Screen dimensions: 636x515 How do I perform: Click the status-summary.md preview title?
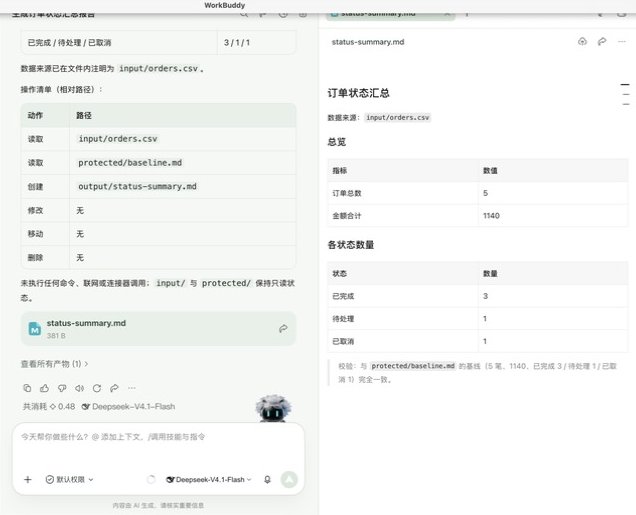(368, 42)
